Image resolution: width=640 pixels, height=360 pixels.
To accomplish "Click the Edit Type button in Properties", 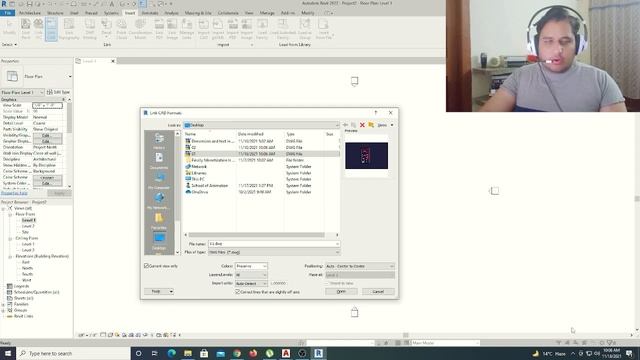I will point(58,92).
